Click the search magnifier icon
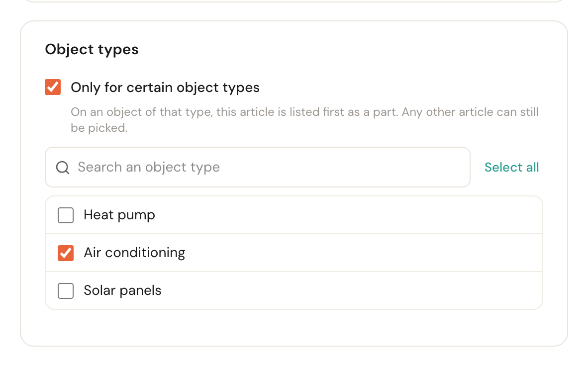 [63, 167]
